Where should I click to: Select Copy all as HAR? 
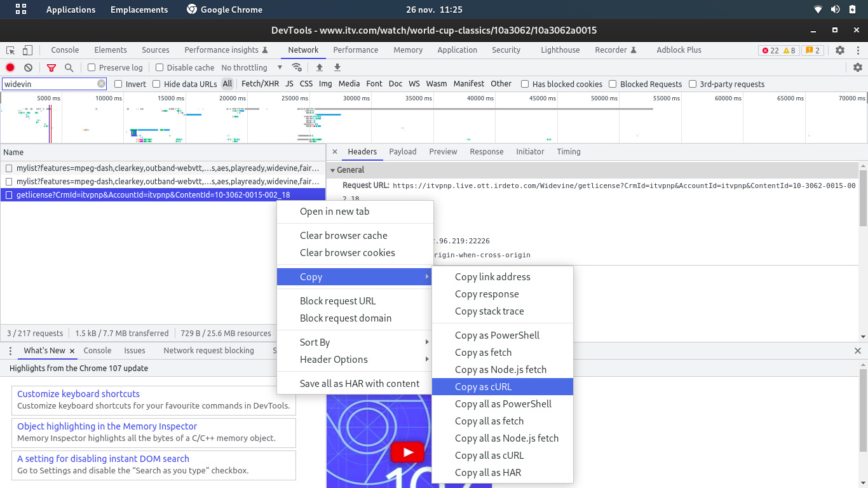(x=503, y=472)
